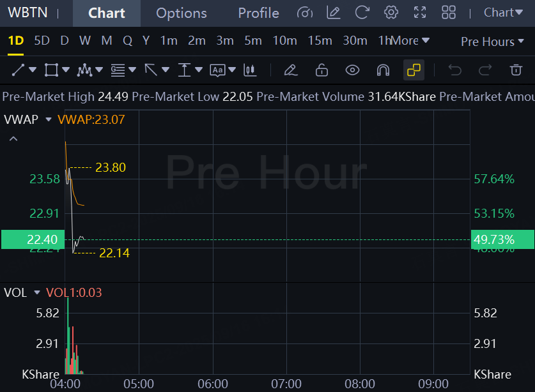
Task: Select the 5m interval
Action: click(x=253, y=41)
